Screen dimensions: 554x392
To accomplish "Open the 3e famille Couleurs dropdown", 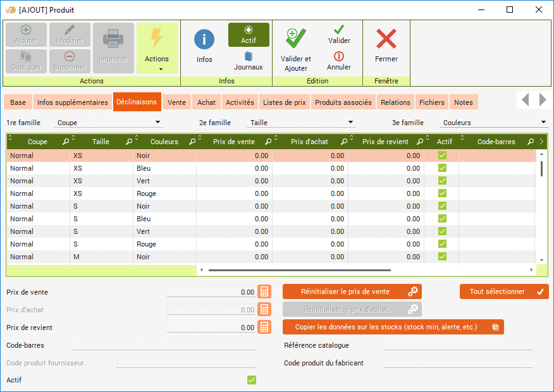I will coord(543,123).
